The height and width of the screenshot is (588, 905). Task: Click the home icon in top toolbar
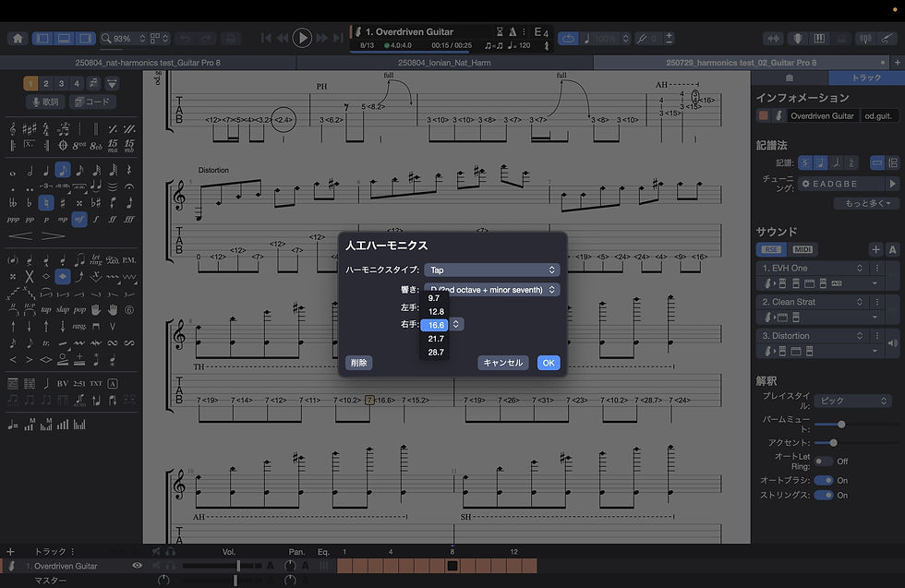pyautogui.click(x=18, y=39)
